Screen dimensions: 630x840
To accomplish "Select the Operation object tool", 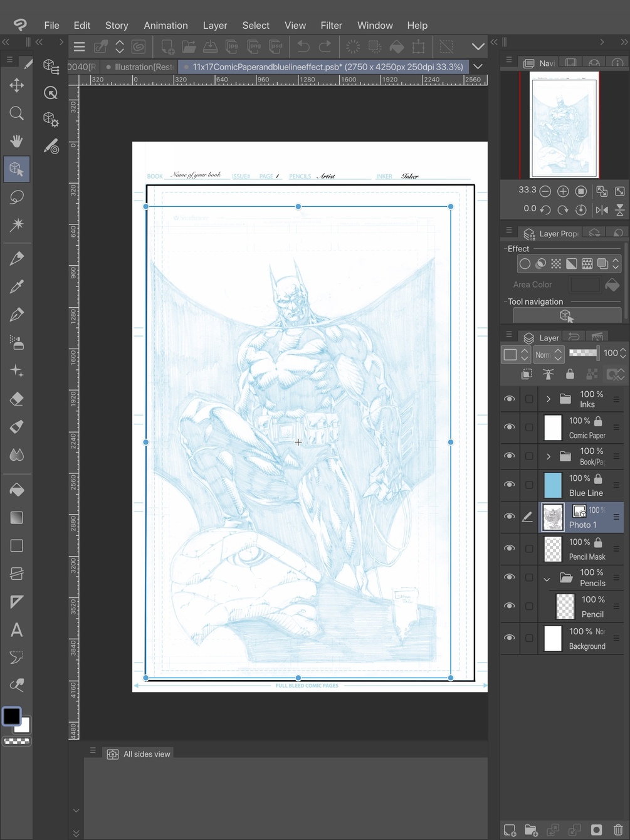I will pos(17,169).
